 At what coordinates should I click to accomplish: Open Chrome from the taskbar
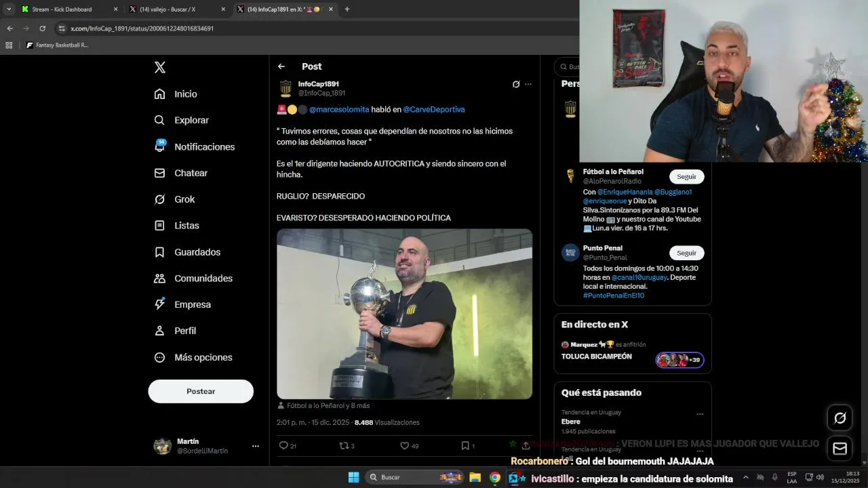tap(495, 477)
